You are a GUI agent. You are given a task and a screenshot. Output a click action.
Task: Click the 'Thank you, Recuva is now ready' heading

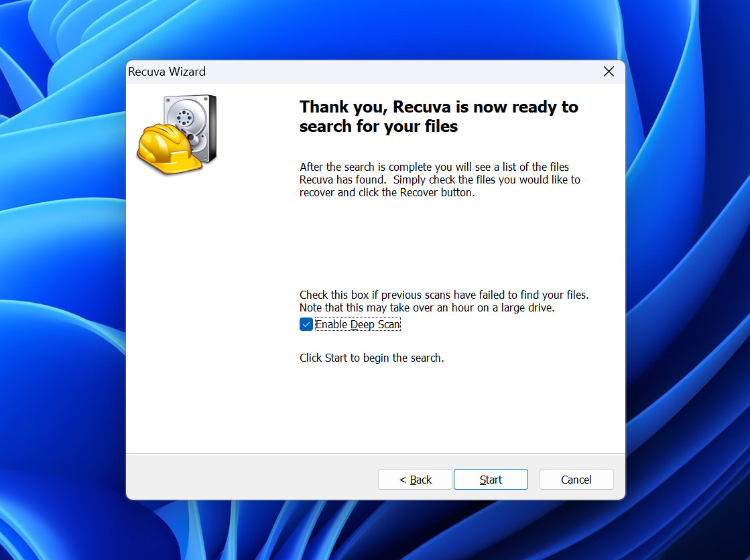[438, 116]
